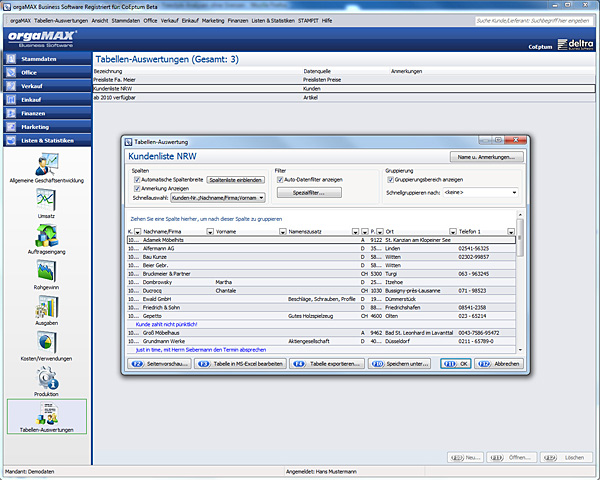The height and width of the screenshot is (480, 600).
Task: Open filter arrow for Telefon 1 column
Action: 511,232
